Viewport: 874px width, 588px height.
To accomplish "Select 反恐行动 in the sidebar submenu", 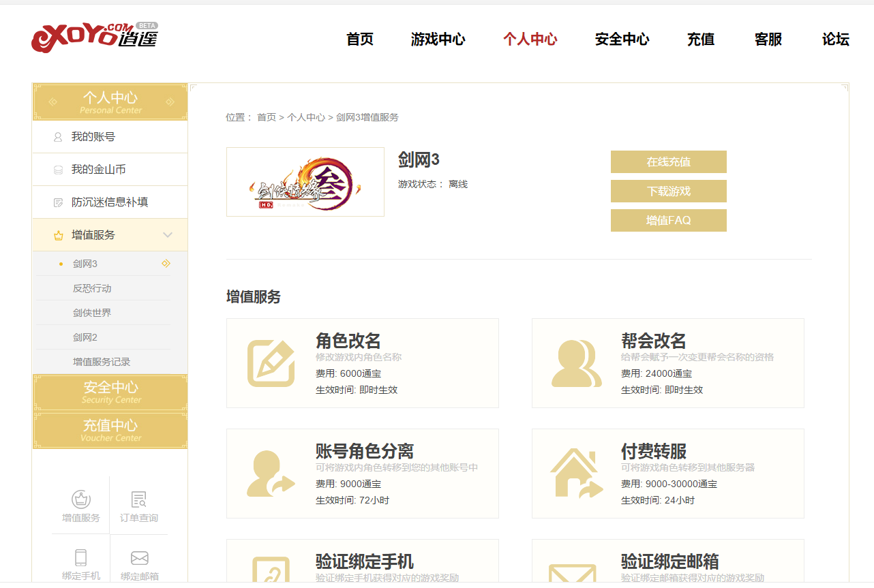I will click(92, 288).
